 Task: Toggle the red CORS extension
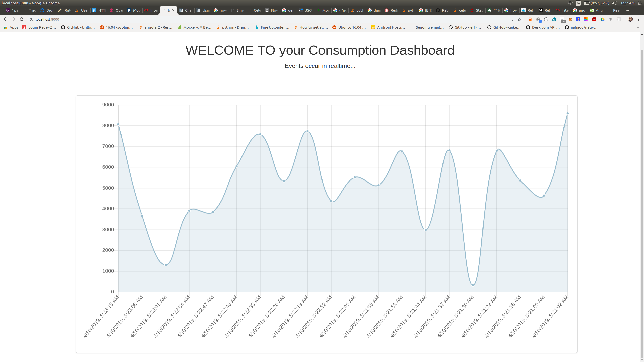(594, 19)
